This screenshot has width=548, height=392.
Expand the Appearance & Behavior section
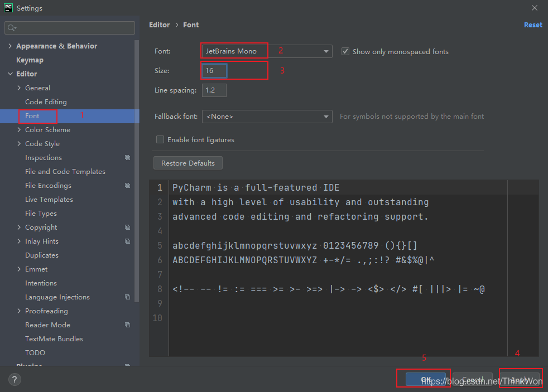pyautogui.click(x=11, y=46)
